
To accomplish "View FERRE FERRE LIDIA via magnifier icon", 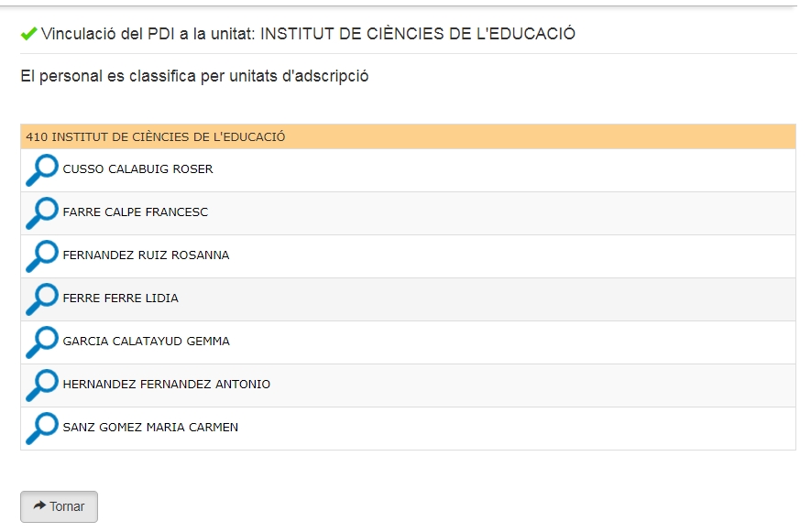I will 41,299.
